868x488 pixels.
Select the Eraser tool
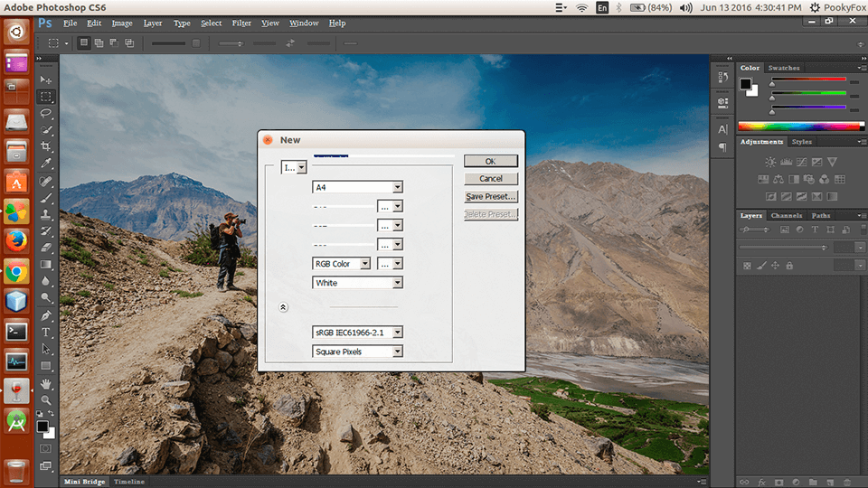point(46,248)
